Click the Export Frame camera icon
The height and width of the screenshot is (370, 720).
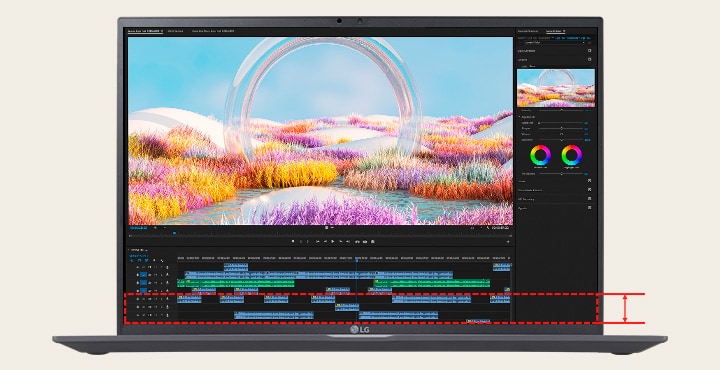pos(372,241)
